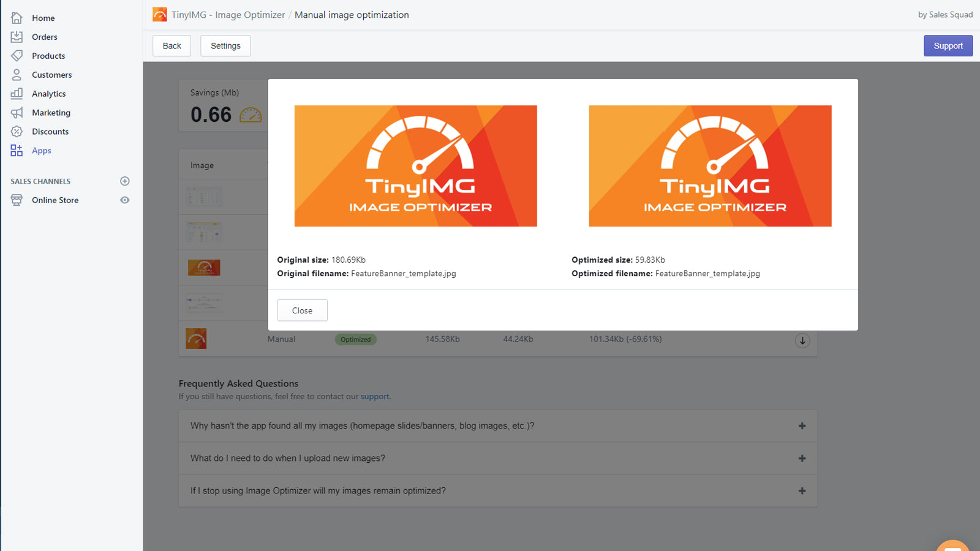Open Customers section

pos(52,75)
